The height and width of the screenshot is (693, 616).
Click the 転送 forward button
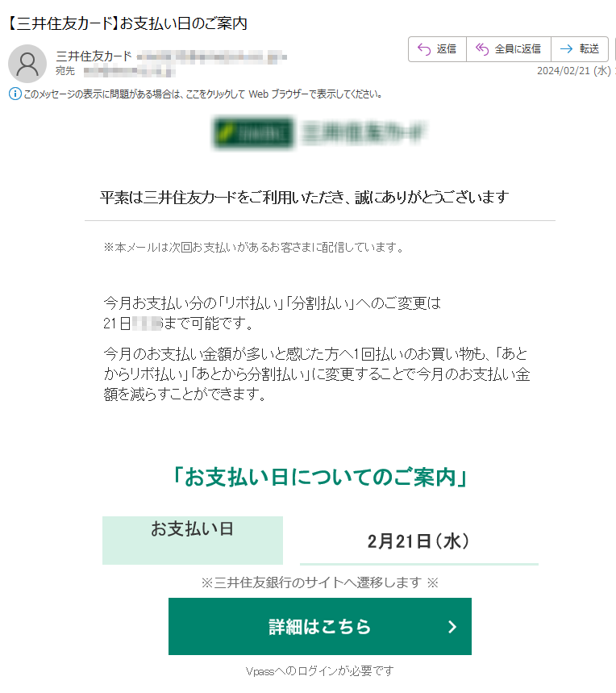point(580,49)
